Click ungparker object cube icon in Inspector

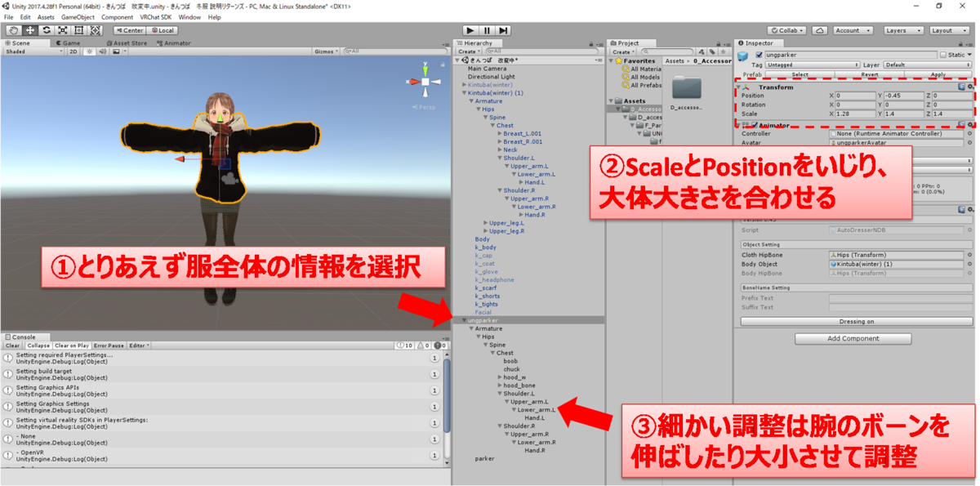point(743,56)
